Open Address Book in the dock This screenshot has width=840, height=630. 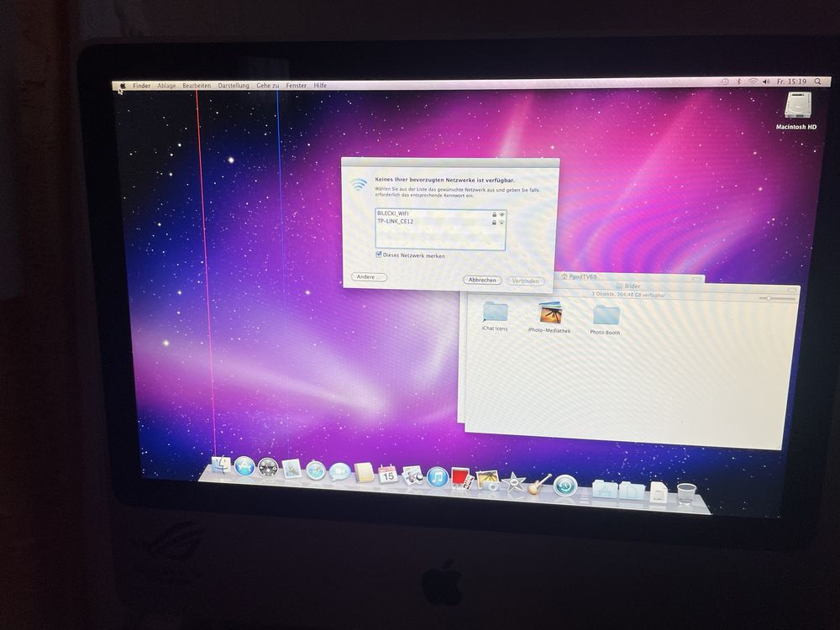[364, 473]
